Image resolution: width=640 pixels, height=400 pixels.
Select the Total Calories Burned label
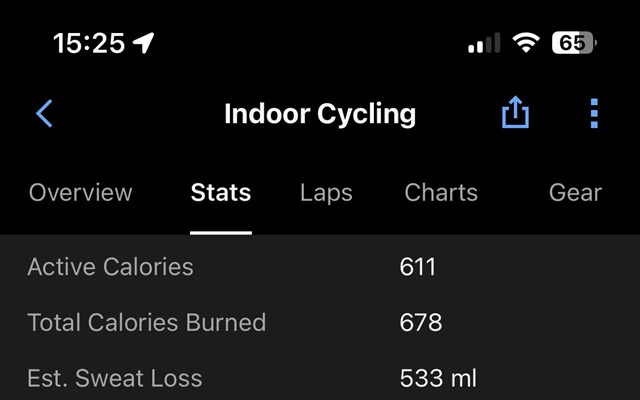click(x=147, y=322)
